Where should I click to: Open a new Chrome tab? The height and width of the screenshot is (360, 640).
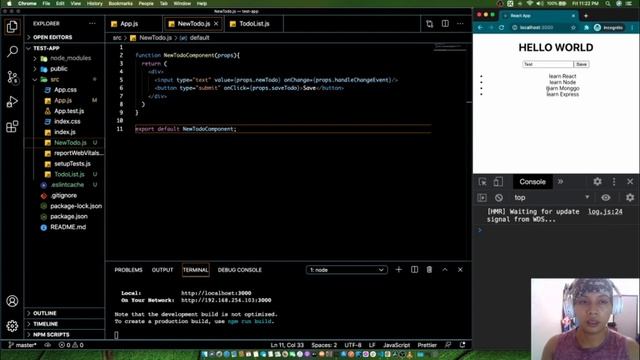coord(586,16)
